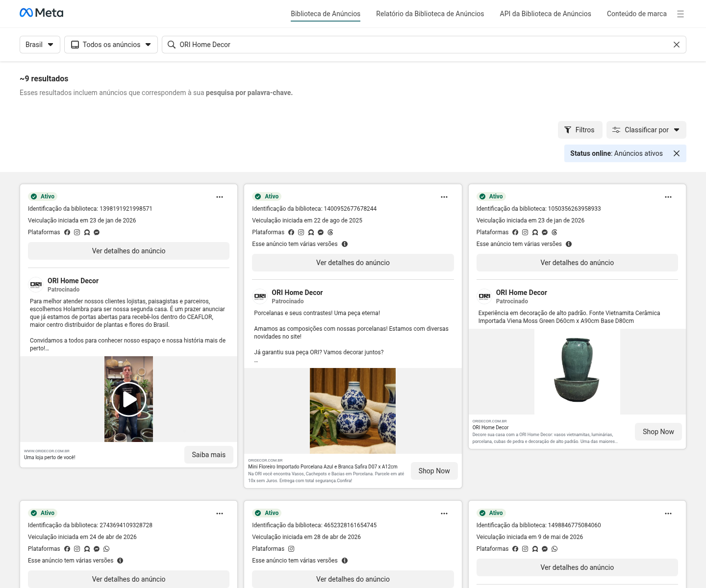Click WhatsApp platform icon on ad 2743694109328728
The width and height of the screenshot is (706, 588).
coord(106,549)
